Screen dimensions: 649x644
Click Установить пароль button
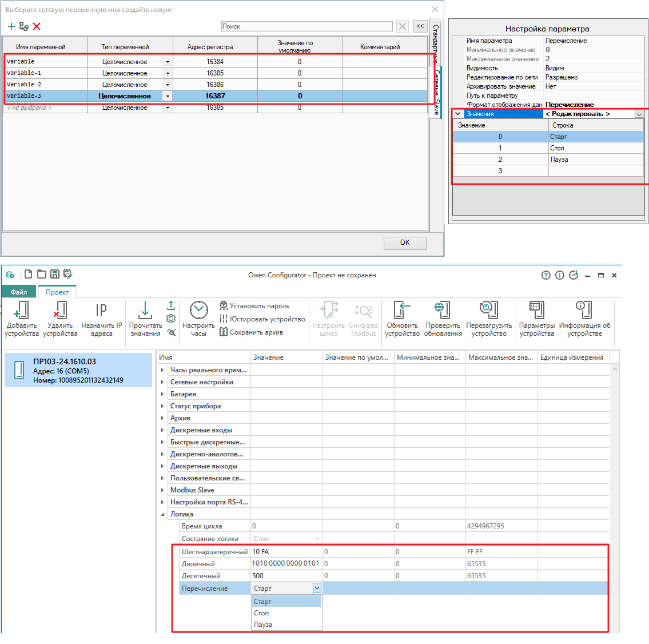tap(260, 306)
